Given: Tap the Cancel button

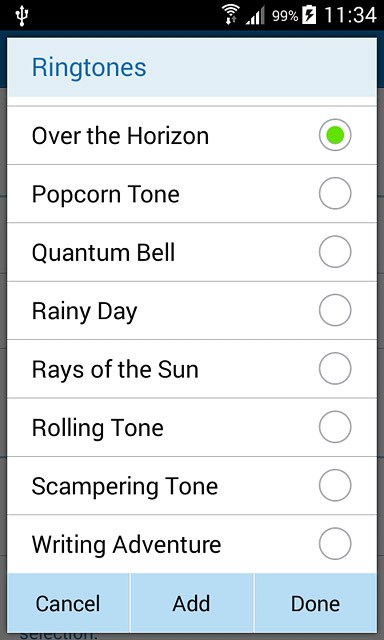Looking at the screenshot, I should [68, 603].
